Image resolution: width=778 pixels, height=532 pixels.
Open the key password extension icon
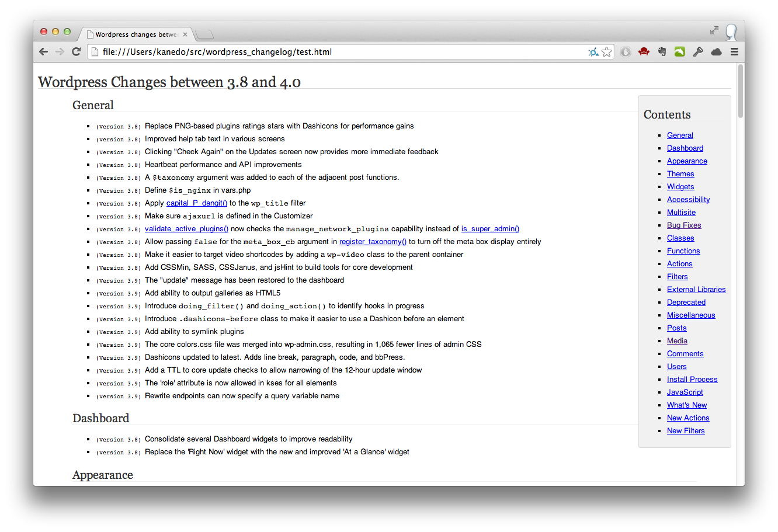click(698, 51)
